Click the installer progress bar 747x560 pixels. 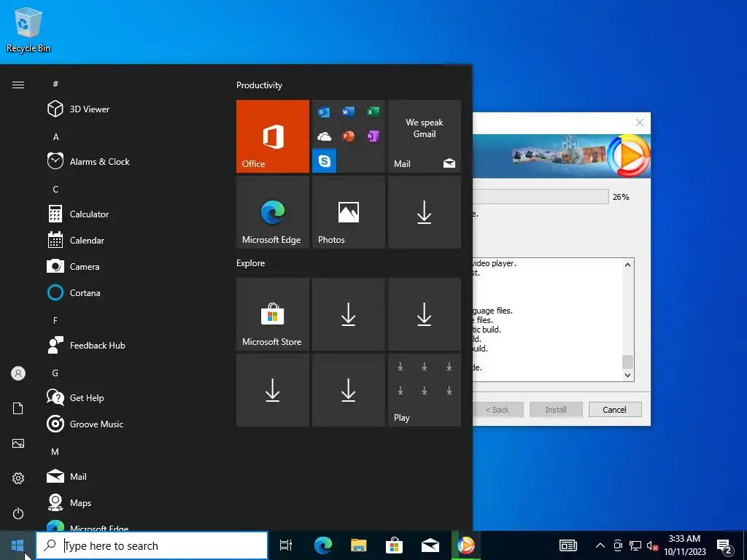coord(541,197)
